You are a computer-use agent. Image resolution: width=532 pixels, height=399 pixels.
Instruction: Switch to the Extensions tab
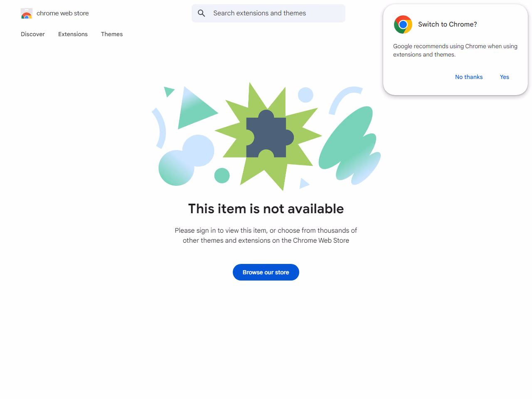tap(73, 34)
